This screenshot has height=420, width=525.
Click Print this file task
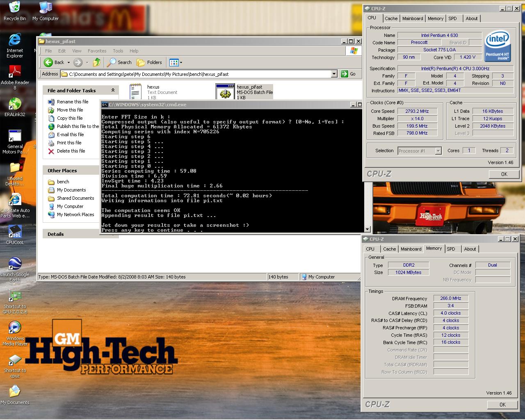tap(65, 143)
